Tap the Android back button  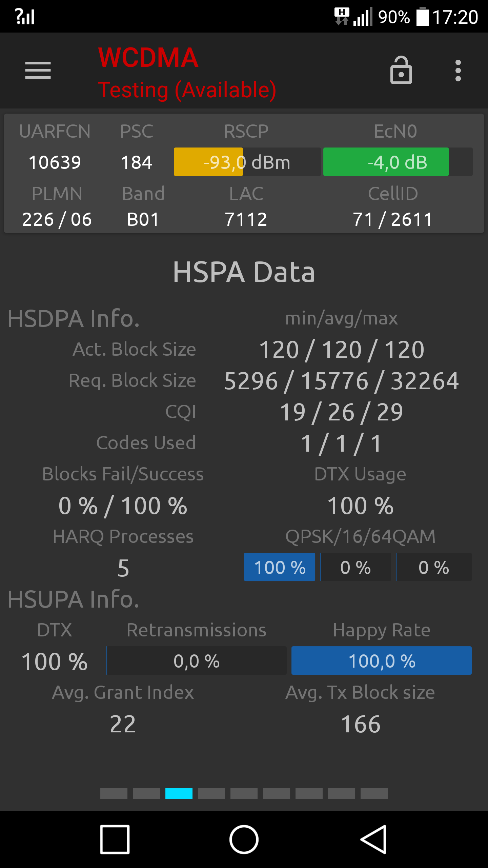pos(373,840)
